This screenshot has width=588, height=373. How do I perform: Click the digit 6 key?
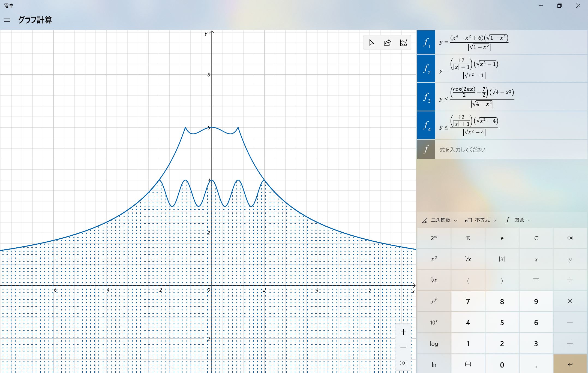pos(536,322)
